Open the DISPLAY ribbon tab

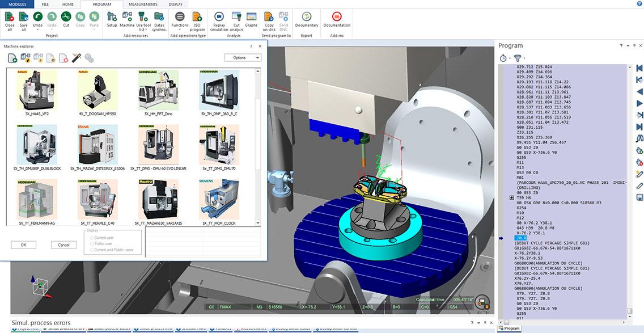point(175,4)
